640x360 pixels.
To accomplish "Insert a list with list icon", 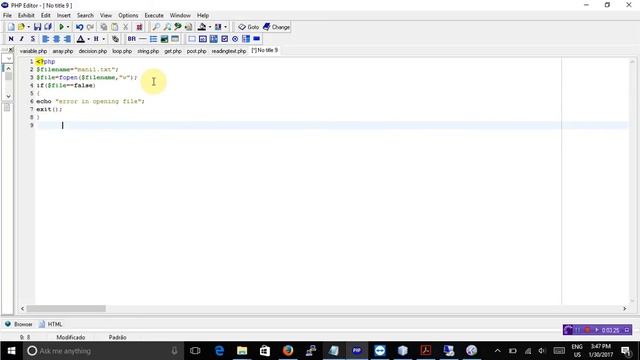I will (x=153, y=39).
